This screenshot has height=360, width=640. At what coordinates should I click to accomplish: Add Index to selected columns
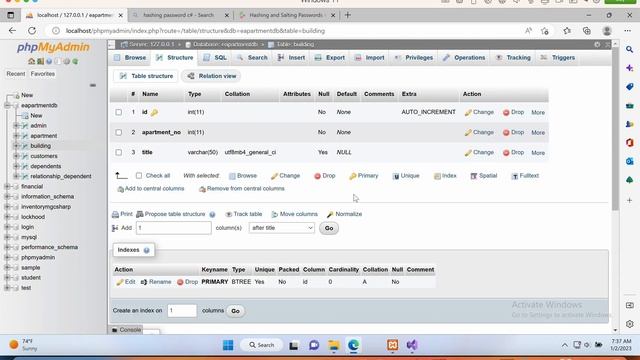click(445, 176)
